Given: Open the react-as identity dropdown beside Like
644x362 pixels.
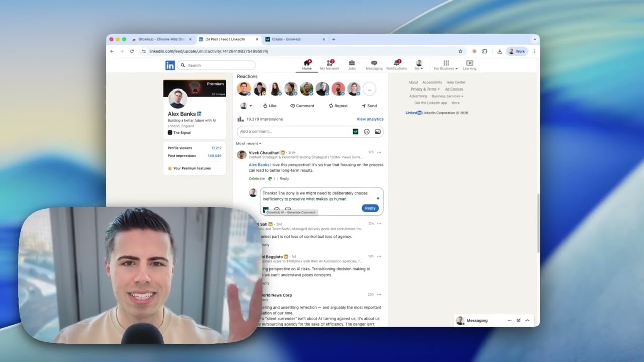Looking at the screenshot, I should coord(246,106).
